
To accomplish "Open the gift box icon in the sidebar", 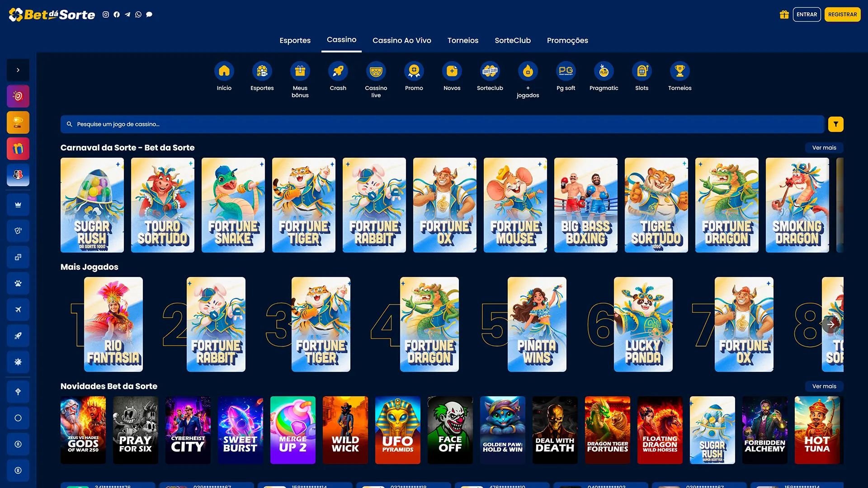I will [x=18, y=149].
